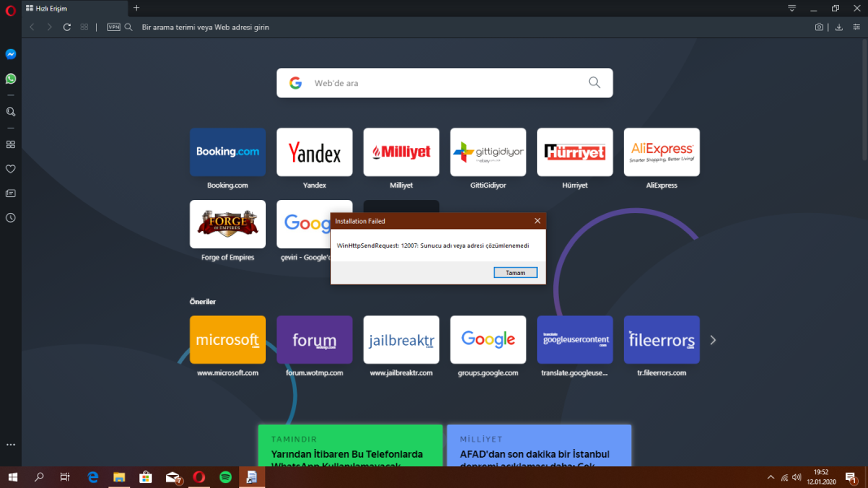868x488 pixels.
Task: Open WhatsApp in the sidebar
Action: (11, 79)
